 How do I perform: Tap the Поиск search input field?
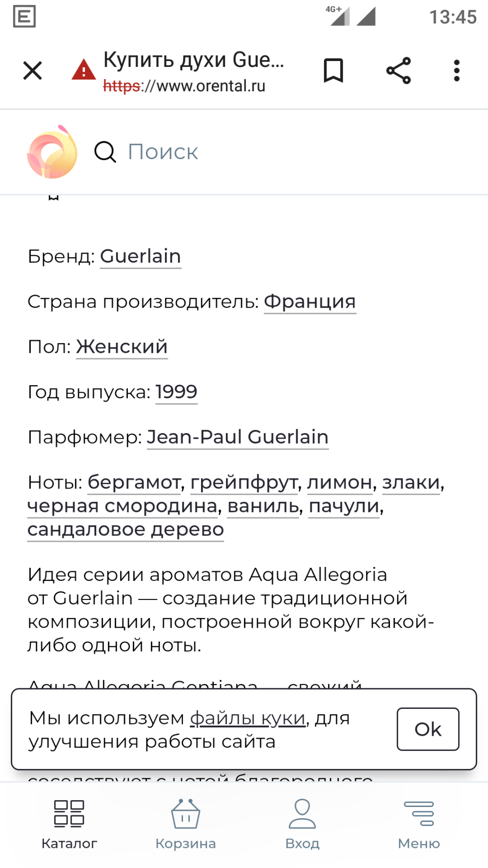pos(163,152)
